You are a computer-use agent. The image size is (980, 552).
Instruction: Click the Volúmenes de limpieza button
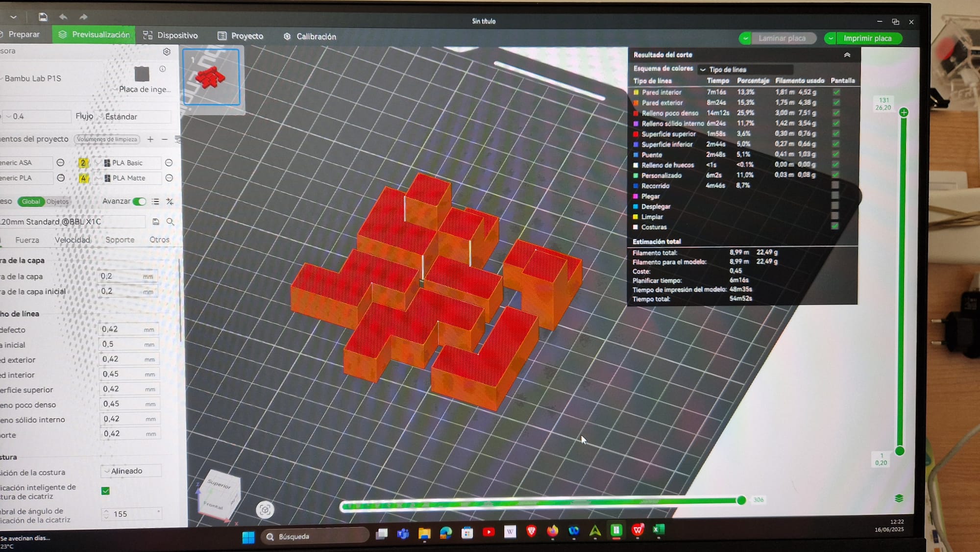107,139
